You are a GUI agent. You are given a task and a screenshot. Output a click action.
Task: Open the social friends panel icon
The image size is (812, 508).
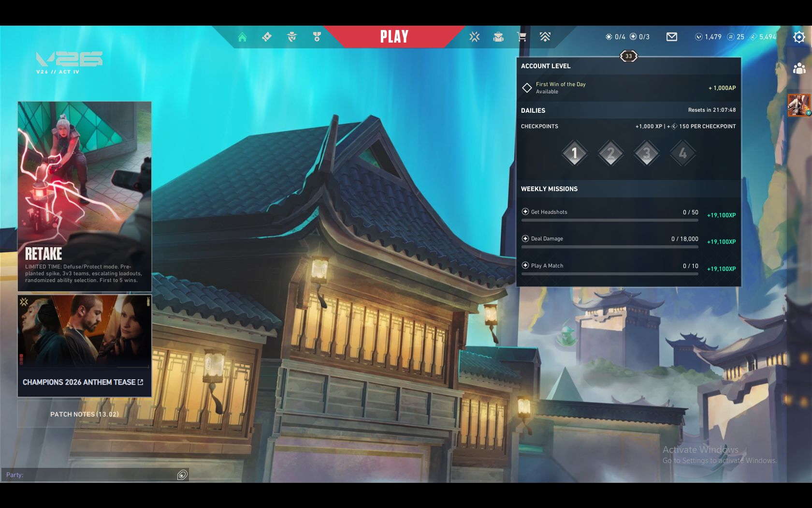pyautogui.click(x=799, y=69)
